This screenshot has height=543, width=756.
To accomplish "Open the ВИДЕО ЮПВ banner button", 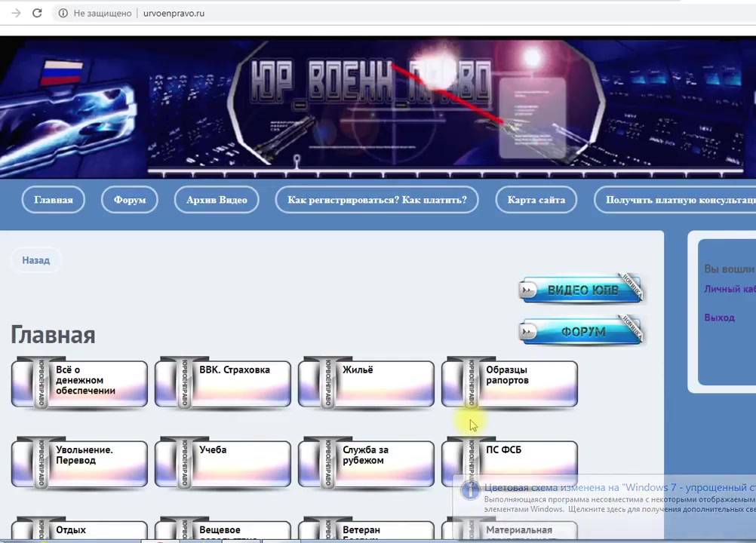I will point(582,290).
